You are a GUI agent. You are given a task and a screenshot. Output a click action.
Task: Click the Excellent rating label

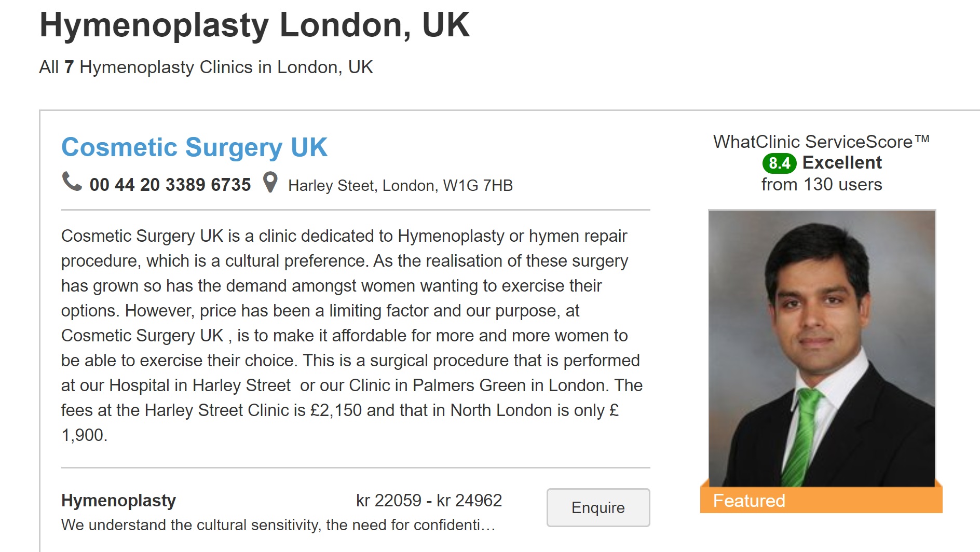tap(842, 163)
